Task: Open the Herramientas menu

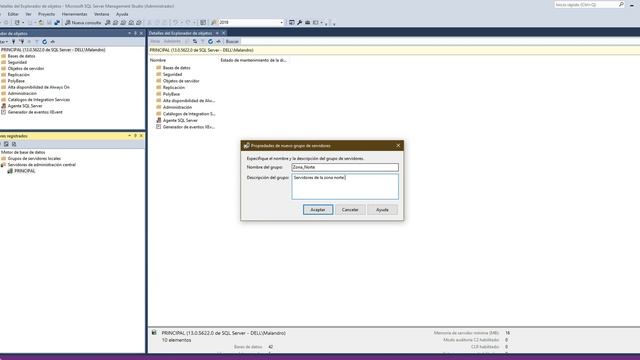Action: point(75,14)
